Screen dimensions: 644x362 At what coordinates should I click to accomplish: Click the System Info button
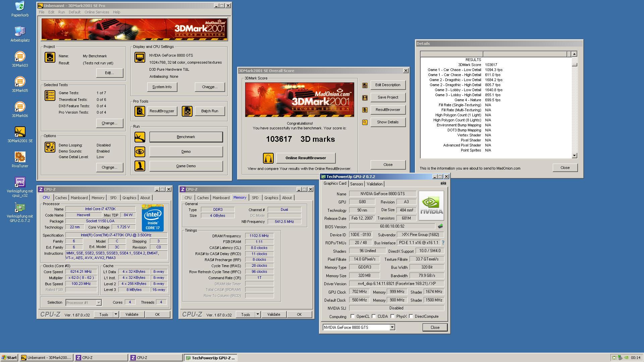(x=162, y=87)
